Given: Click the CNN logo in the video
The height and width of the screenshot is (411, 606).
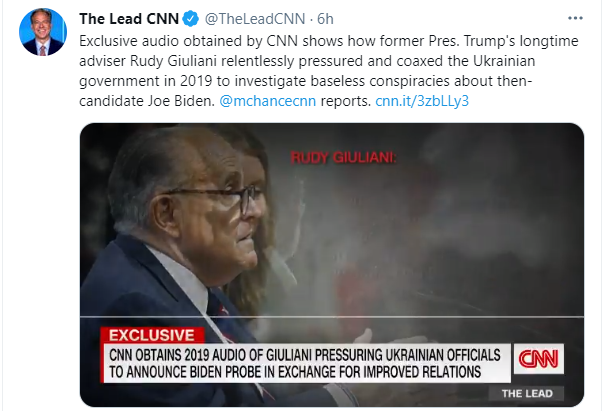Looking at the screenshot, I should click(539, 360).
